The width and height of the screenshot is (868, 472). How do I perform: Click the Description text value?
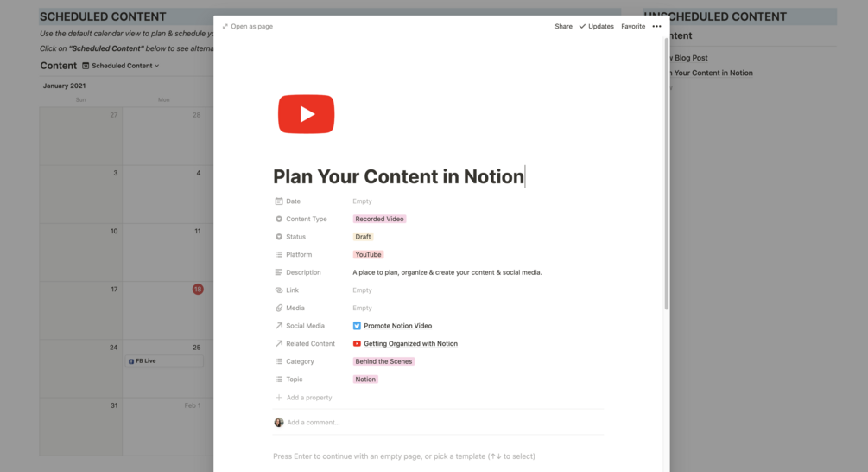pyautogui.click(x=447, y=272)
